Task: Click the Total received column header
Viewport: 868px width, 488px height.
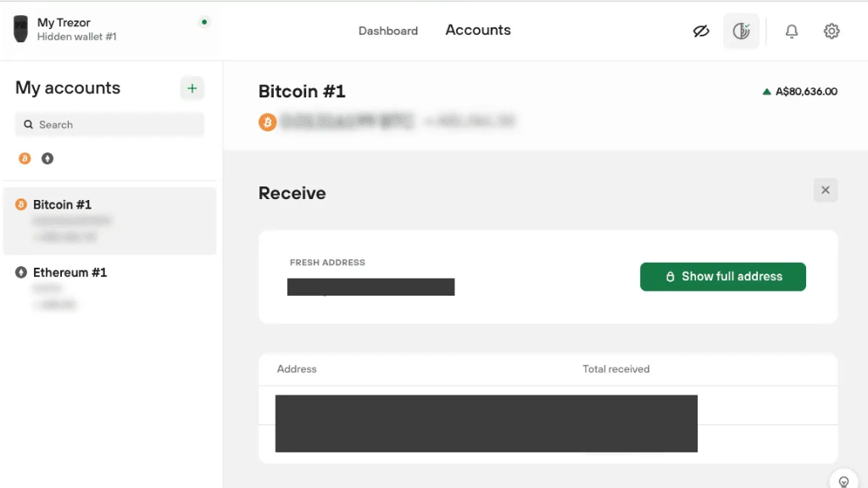Action: point(616,369)
